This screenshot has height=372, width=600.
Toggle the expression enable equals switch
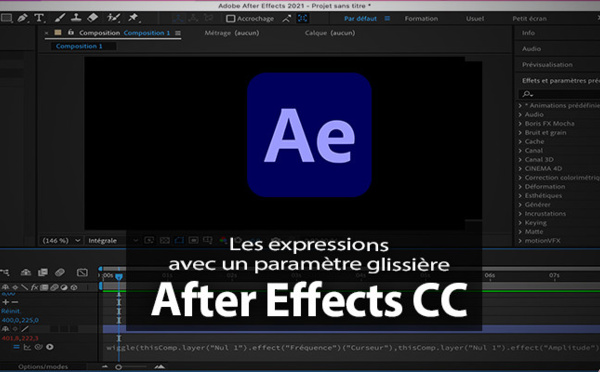pos(16,347)
